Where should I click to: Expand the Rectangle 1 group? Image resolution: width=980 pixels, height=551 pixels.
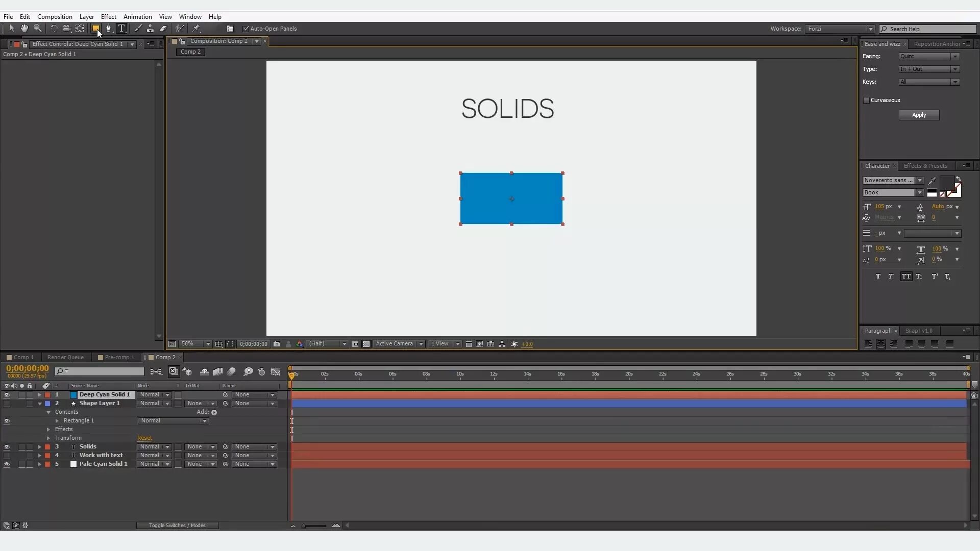(57, 421)
